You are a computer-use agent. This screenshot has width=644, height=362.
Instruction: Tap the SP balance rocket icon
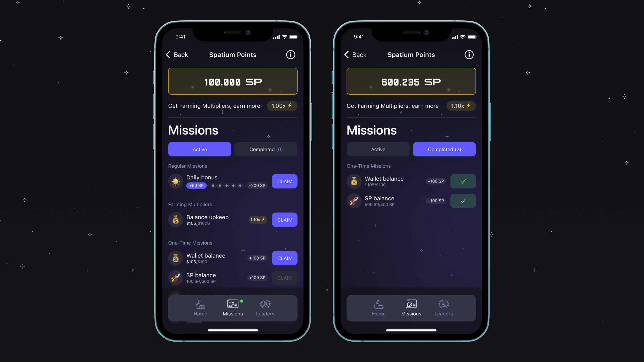(x=175, y=278)
